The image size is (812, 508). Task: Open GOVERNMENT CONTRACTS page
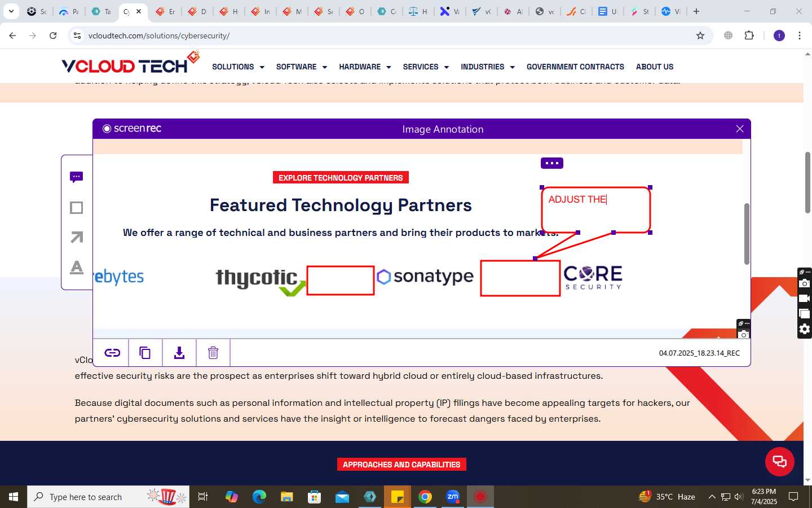click(x=575, y=67)
